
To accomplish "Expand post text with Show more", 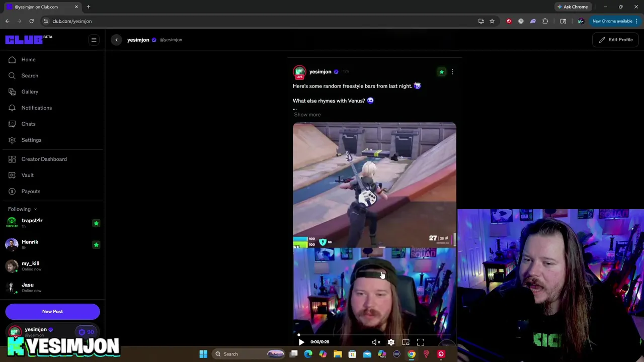I will pos(307,115).
